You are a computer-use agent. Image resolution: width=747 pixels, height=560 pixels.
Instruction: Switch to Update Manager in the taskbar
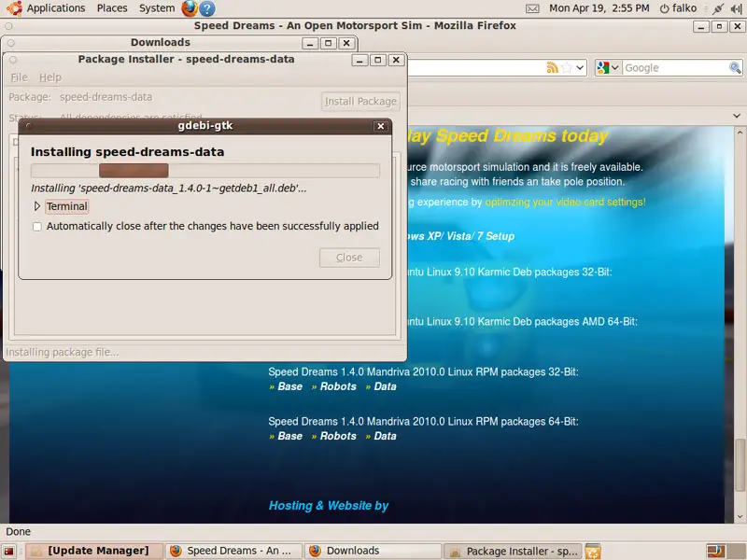click(94, 551)
